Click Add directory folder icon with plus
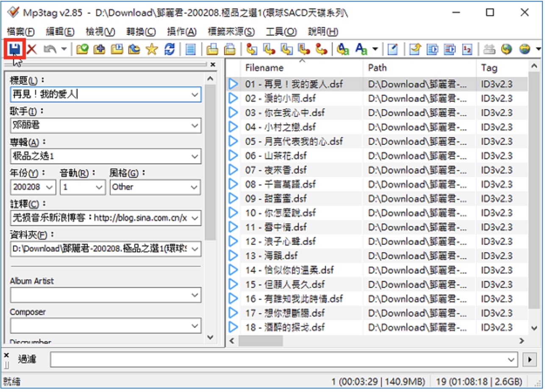Image resolution: width=545 pixels, height=392 pixels. click(99, 49)
